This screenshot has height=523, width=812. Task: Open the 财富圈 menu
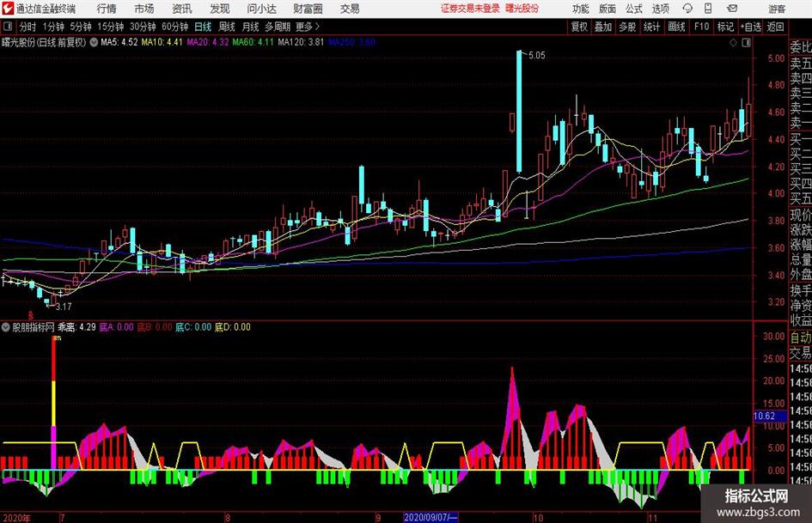308,9
